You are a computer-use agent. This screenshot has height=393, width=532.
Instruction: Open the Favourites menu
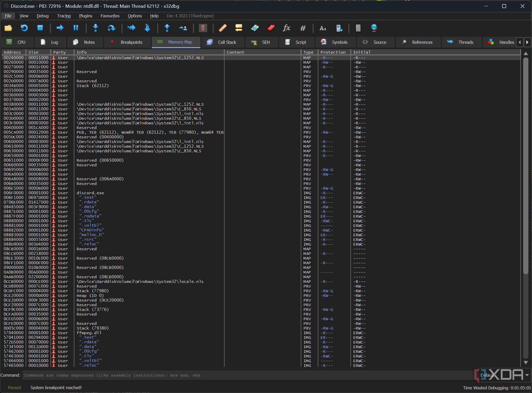(110, 16)
